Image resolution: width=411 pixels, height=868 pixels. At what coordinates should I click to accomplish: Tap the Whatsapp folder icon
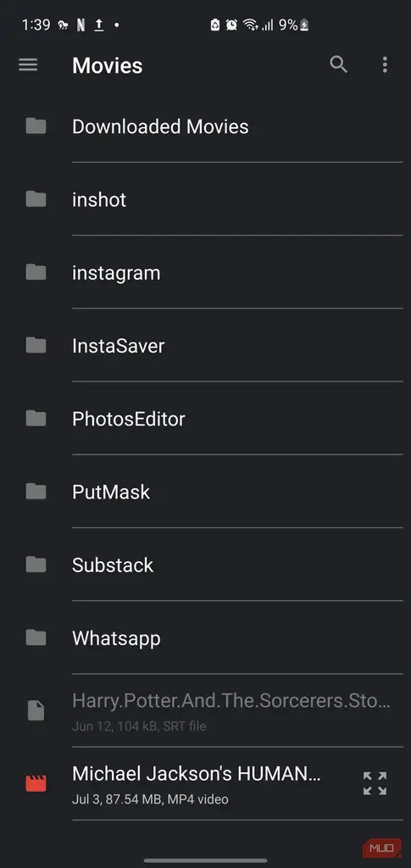pos(36,637)
